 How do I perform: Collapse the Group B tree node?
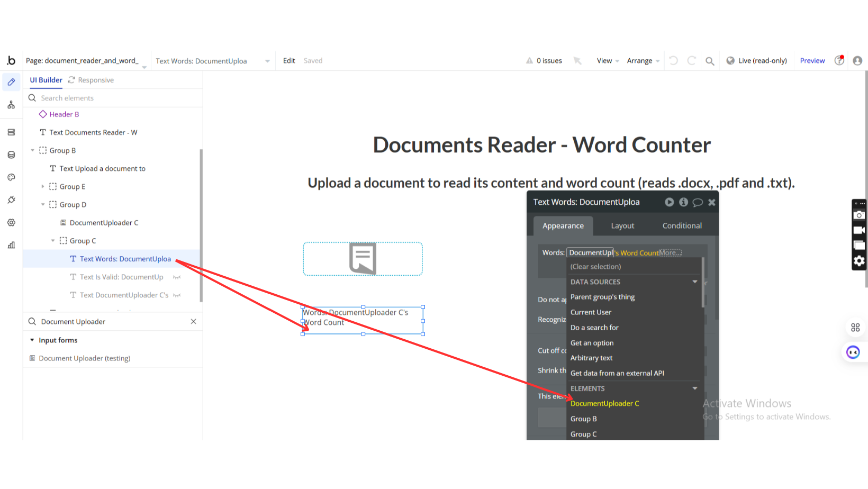(x=33, y=150)
